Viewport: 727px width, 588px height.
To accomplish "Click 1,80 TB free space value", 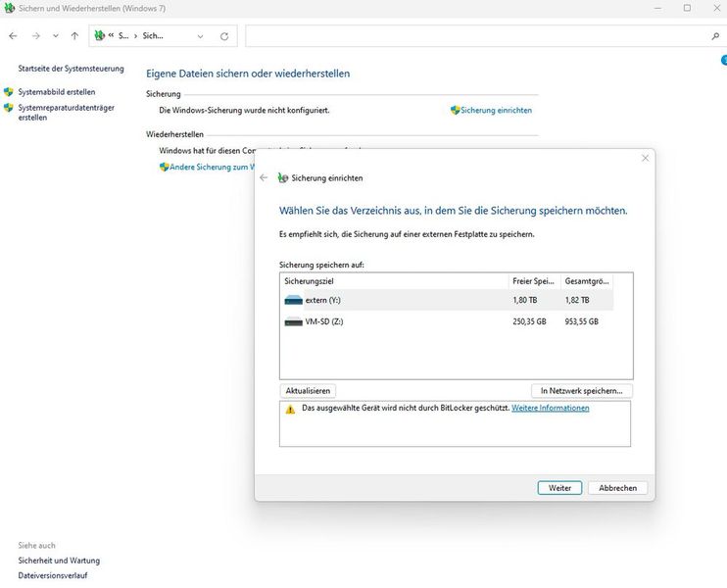I will (525, 300).
